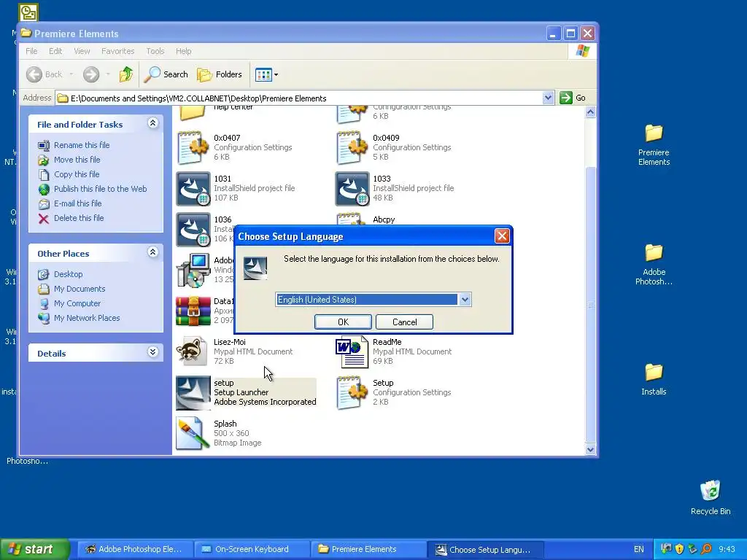This screenshot has width=747, height=560.
Task: Click E-mail this file link
Action: click(x=77, y=203)
